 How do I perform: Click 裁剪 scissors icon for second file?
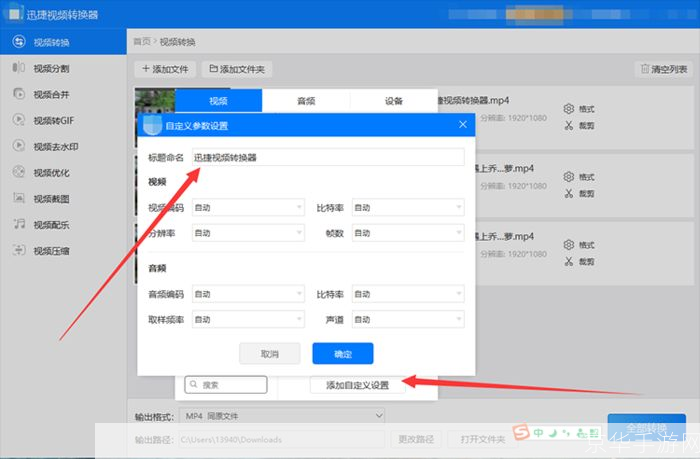(569, 193)
